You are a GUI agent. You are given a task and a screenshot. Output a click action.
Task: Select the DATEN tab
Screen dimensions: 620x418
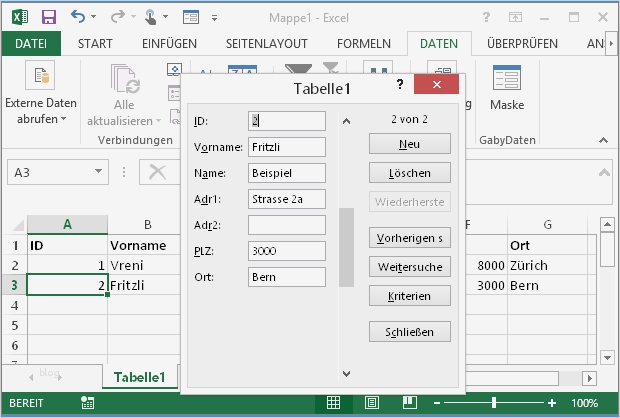click(439, 44)
